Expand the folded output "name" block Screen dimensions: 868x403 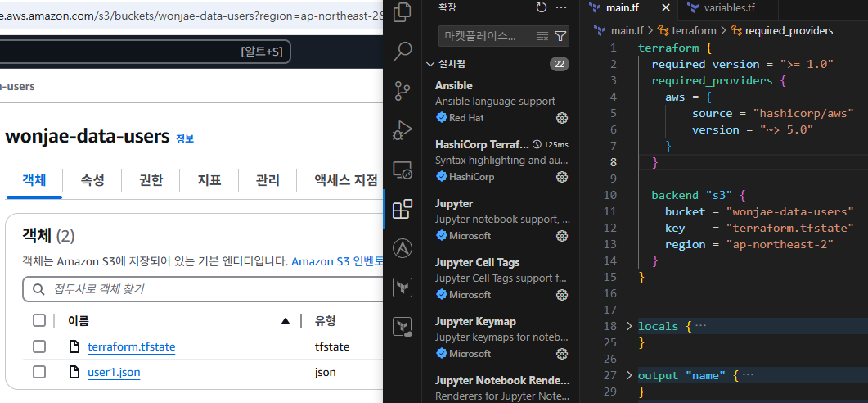629,375
